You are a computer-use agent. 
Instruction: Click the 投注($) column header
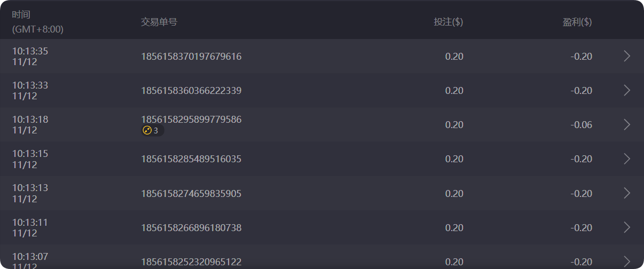[448, 22]
